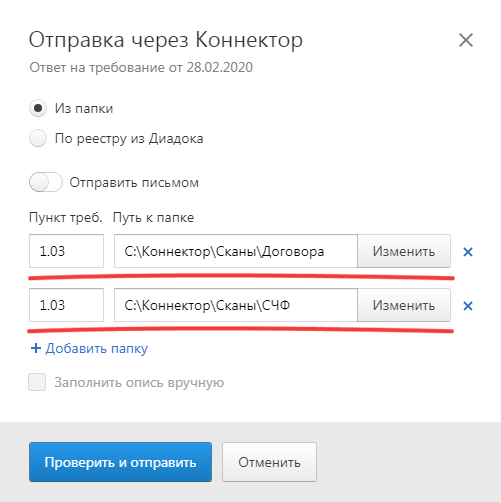
Task: Check the Заполнить опись вручную checkbox
Action: [37, 382]
